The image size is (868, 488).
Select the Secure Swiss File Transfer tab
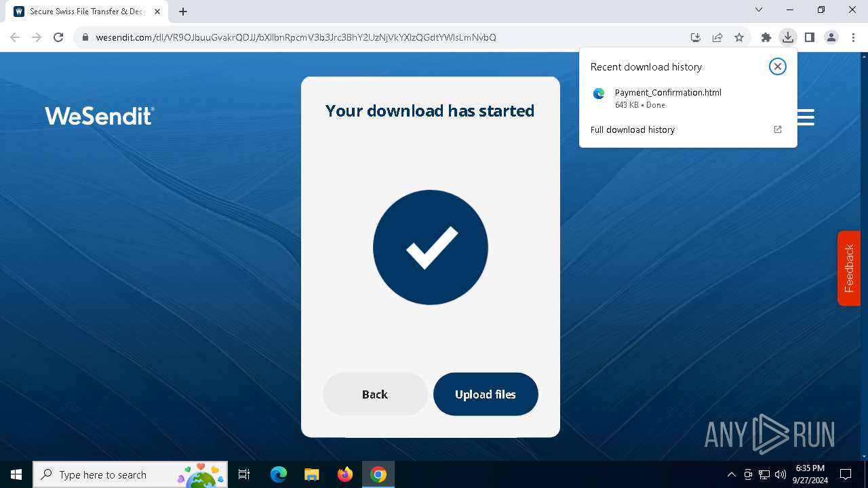click(x=87, y=12)
